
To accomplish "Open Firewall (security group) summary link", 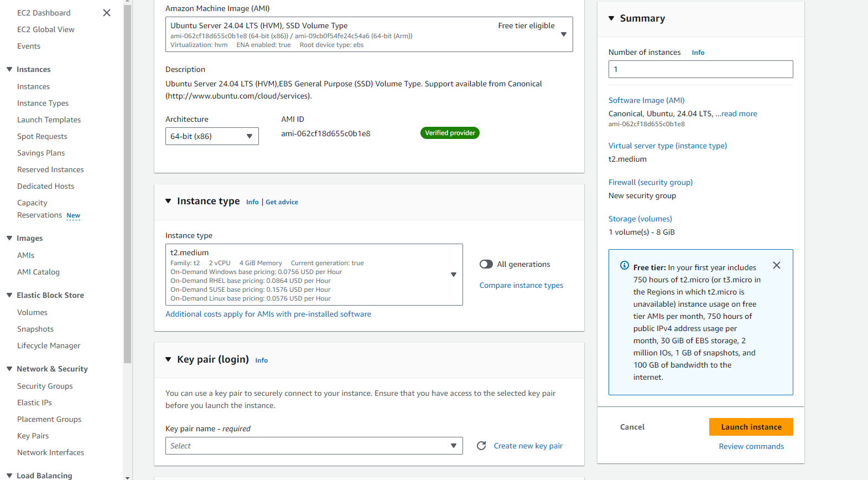I will coord(651,182).
